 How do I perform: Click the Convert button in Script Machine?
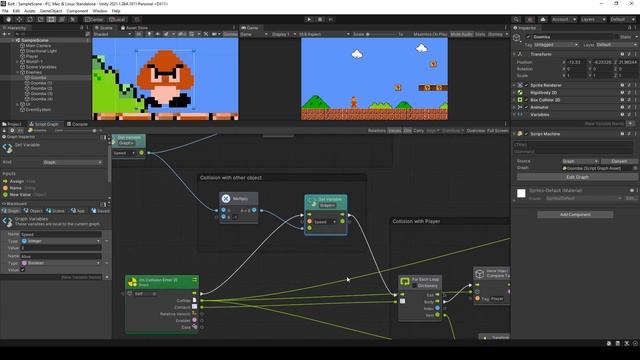coord(619,161)
